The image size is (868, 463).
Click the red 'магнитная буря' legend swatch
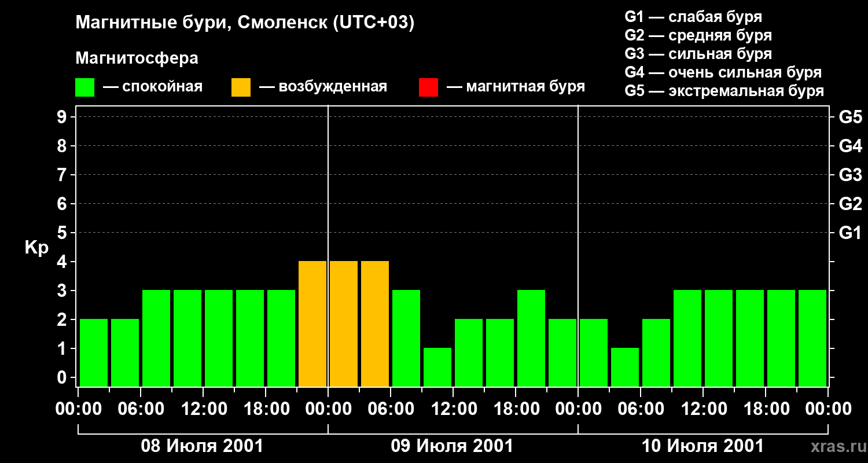[x=428, y=87]
